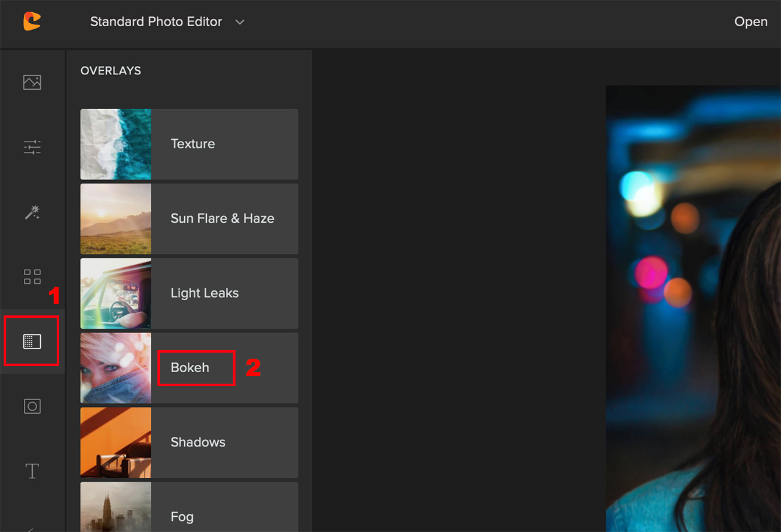Click the Bokeh portrait thumbnail
Screen dimensions: 781x532
pos(116,368)
